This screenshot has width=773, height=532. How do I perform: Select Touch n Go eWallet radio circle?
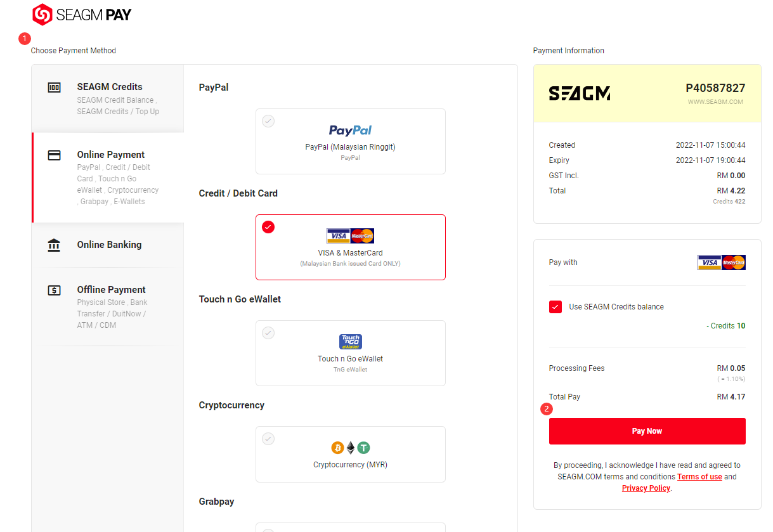coord(268,333)
